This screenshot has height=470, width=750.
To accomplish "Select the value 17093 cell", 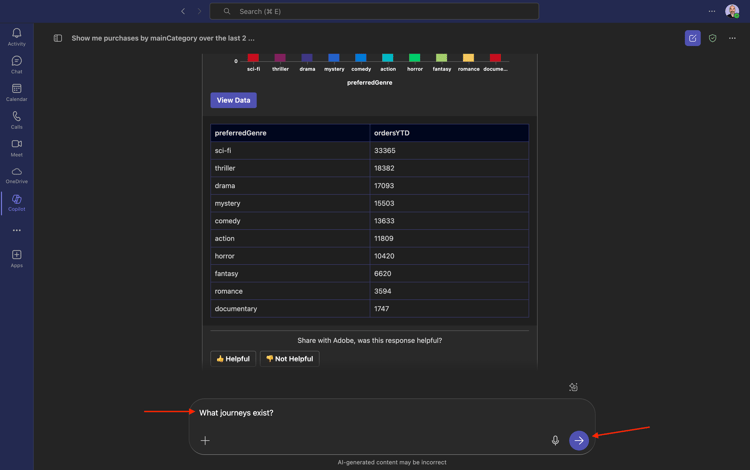I will tap(449, 186).
